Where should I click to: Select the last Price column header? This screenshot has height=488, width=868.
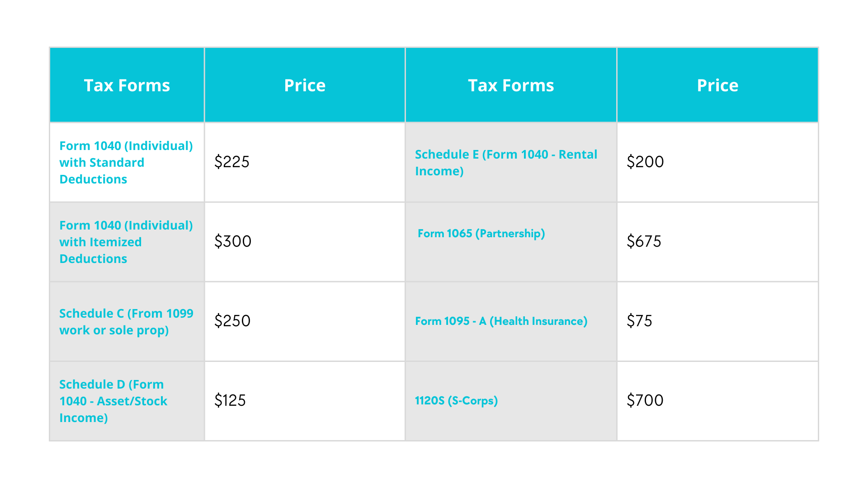point(717,85)
